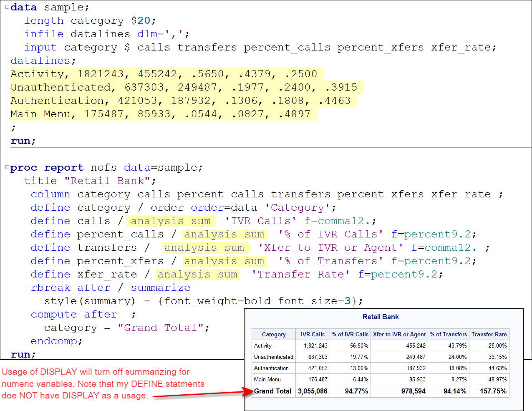
Task: Click the Category column header
Action: [x=274, y=334]
